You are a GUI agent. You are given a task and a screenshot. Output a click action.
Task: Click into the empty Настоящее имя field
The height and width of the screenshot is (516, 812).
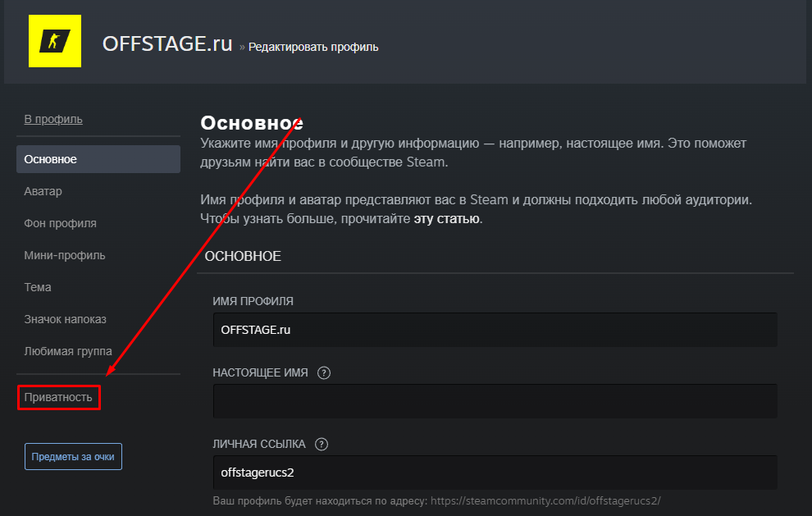tap(494, 401)
